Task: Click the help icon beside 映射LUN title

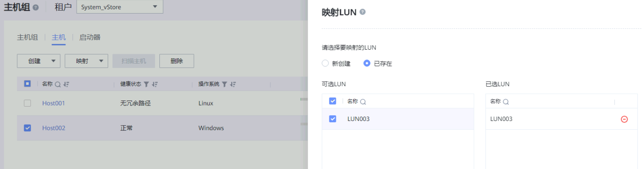Action: [x=363, y=12]
